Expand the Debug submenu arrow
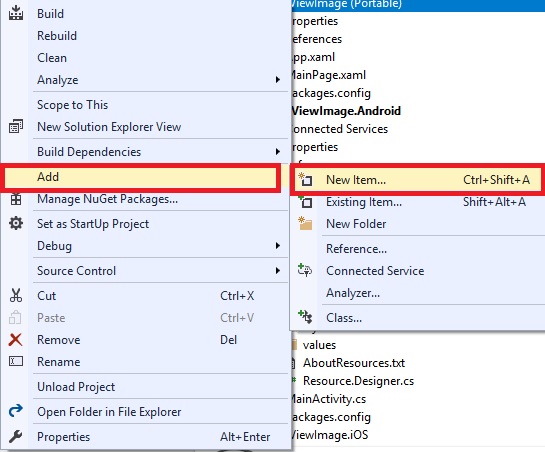The height and width of the screenshot is (452, 545). pos(277,246)
